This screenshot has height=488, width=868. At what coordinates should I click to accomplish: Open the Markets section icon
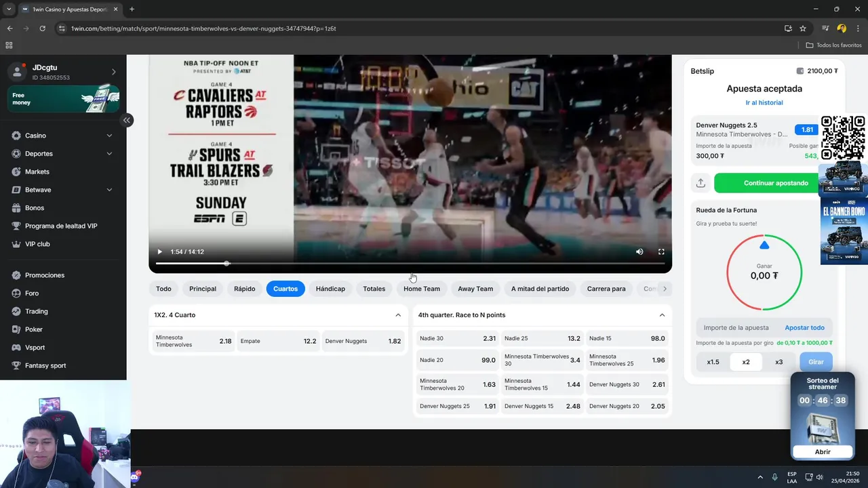(x=16, y=171)
